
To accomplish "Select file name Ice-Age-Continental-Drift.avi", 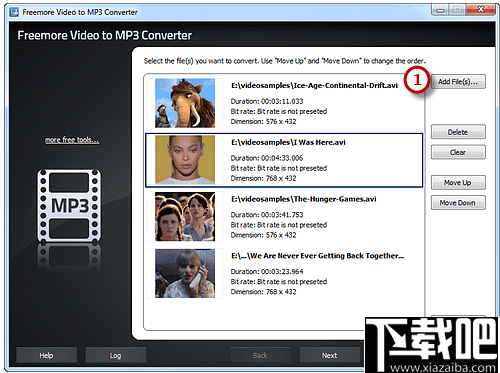I will (x=314, y=85).
